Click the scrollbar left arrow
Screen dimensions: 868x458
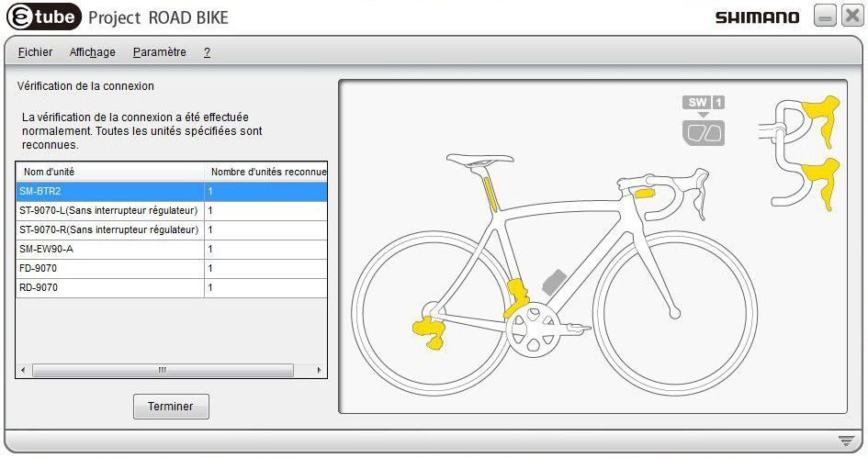pos(23,370)
